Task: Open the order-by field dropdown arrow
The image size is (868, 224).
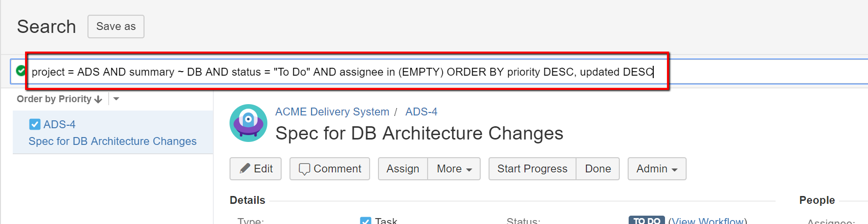Action: (116, 99)
